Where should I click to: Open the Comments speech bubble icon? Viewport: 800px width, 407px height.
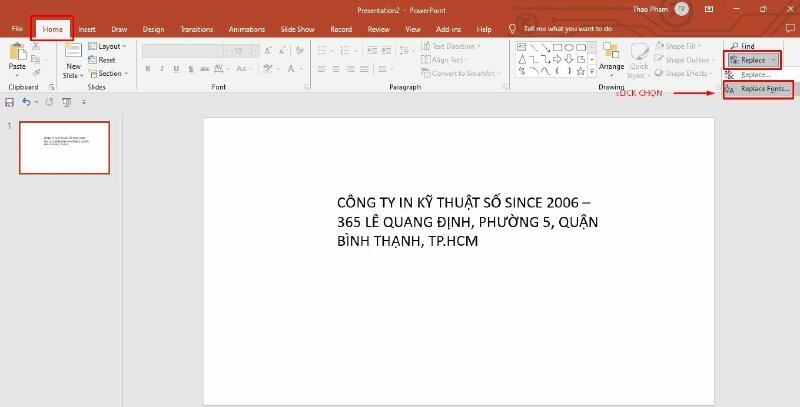pos(790,29)
